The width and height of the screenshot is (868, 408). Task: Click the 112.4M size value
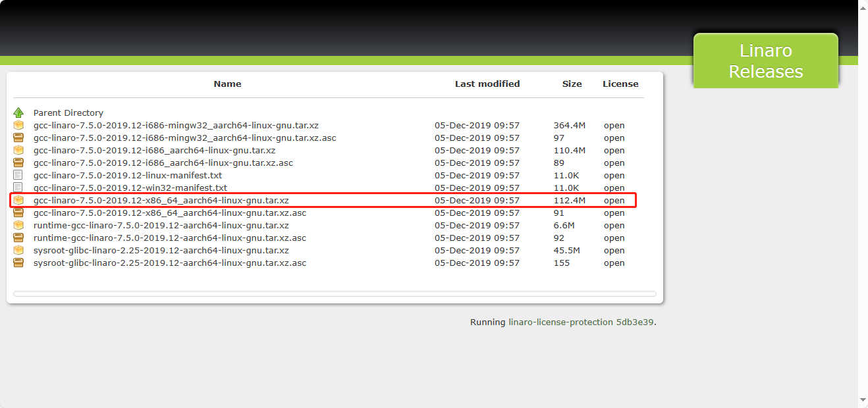(570, 200)
